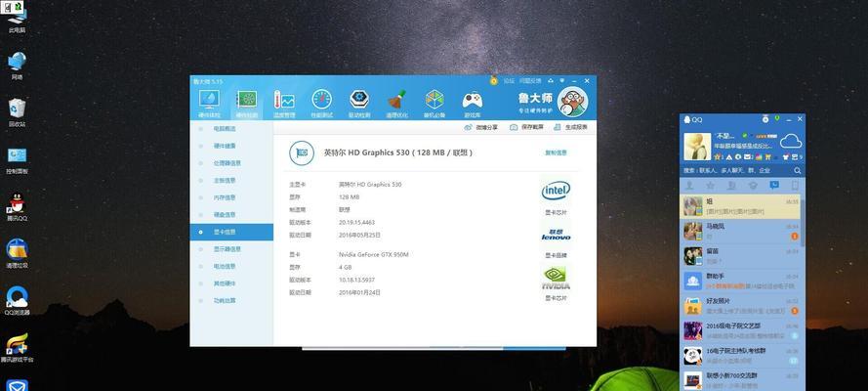The image size is (868, 391).
Task: Open chat with 马晓凤 in QQ
Action: [740, 232]
